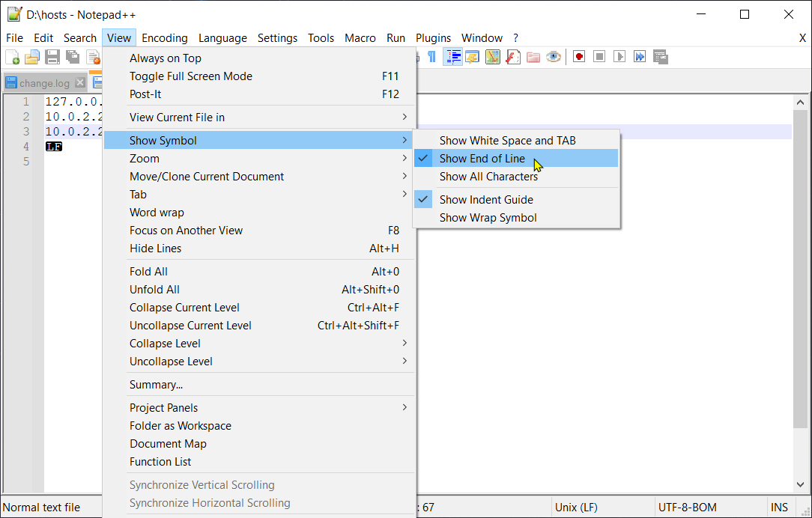Choose Hide Lines
This screenshot has height=518, width=812.
tap(259, 249)
